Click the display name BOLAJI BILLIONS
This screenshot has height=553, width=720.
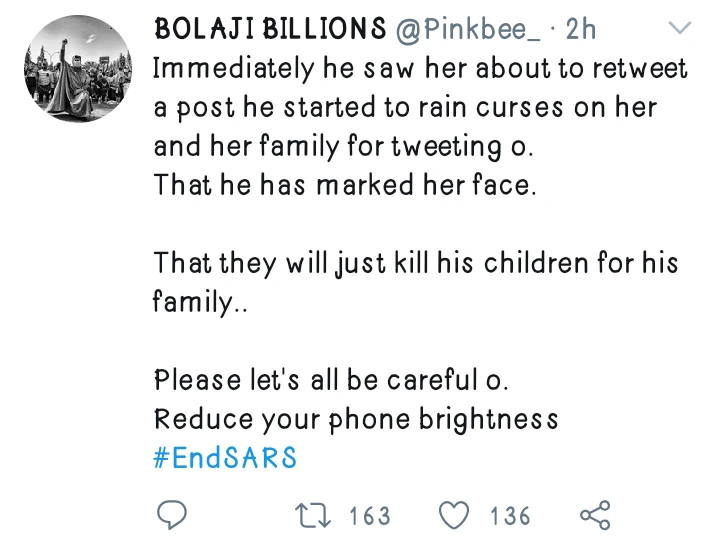(269, 30)
